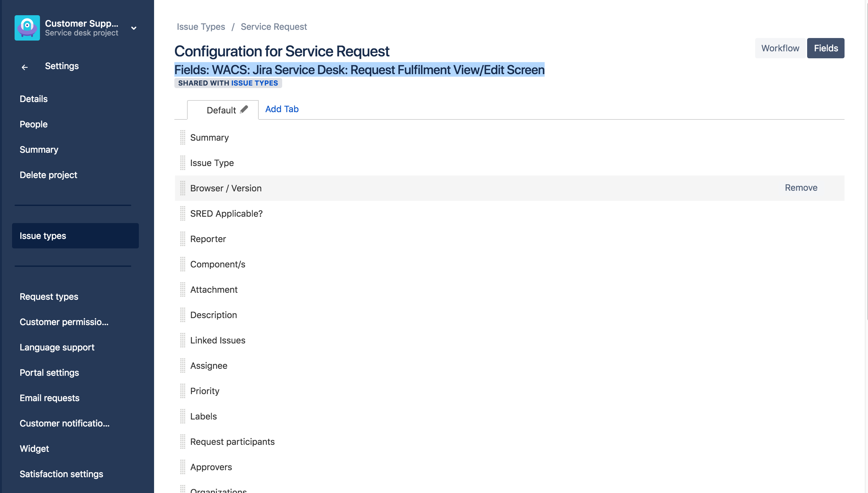The width and height of the screenshot is (868, 493).
Task: Open the ISSUE TYPES shared link
Action: point(254,83)
